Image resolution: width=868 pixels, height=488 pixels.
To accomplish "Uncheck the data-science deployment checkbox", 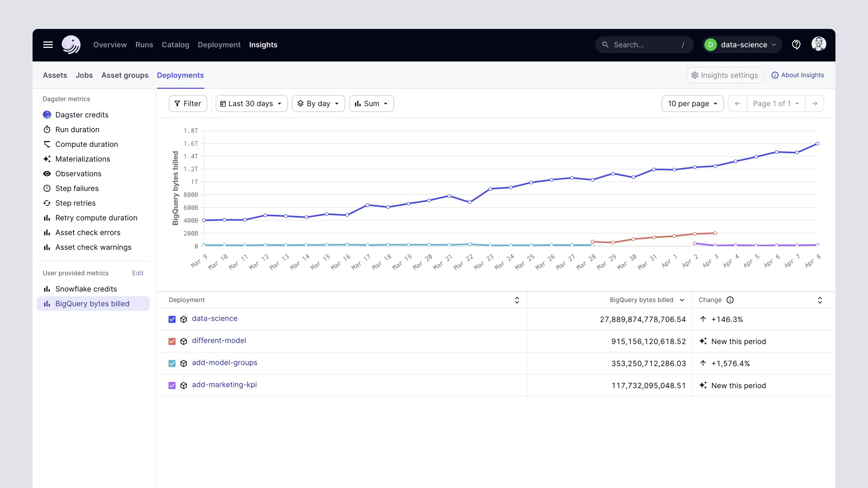I will click(x=172, y=319).
